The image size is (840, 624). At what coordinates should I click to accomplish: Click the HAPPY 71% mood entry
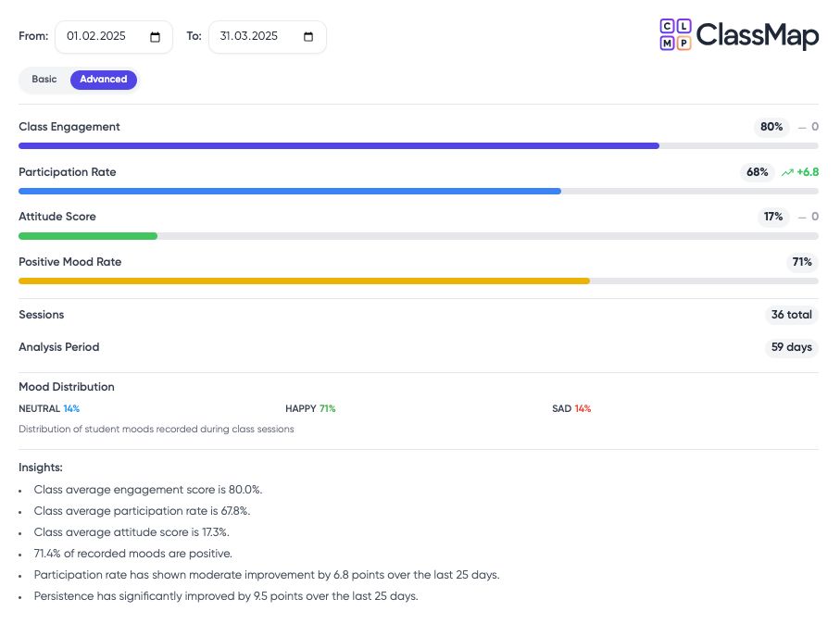310,408
